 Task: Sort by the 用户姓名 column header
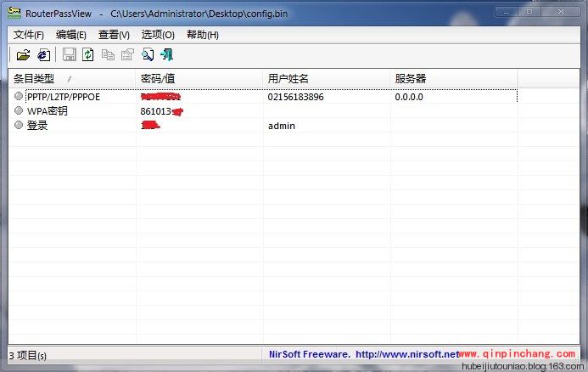coord(327,79)
